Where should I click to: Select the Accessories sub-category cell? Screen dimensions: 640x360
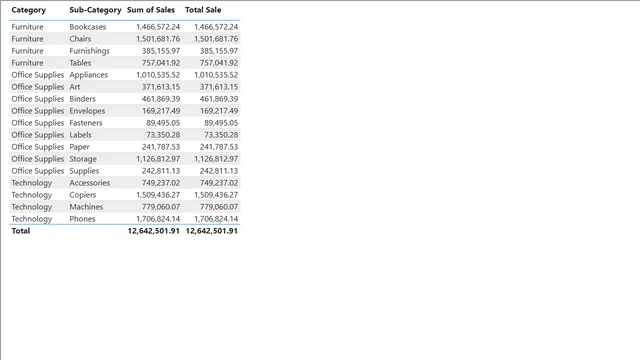pos(89,183)
